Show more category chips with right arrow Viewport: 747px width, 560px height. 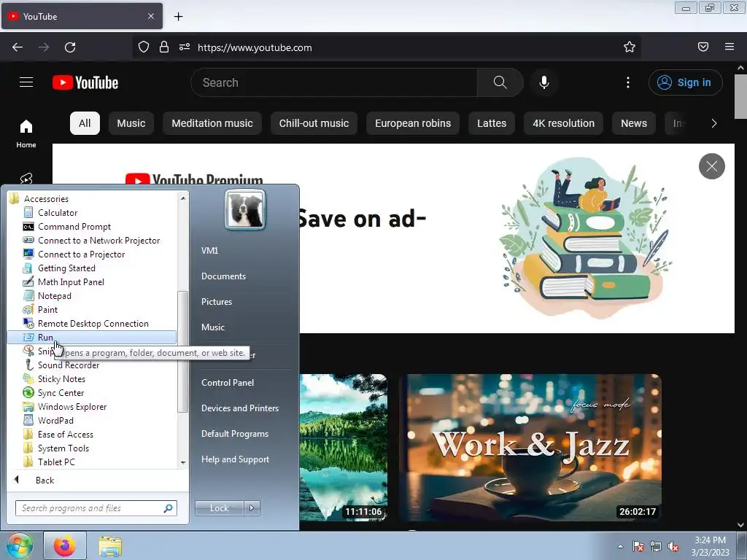[713, 123]
